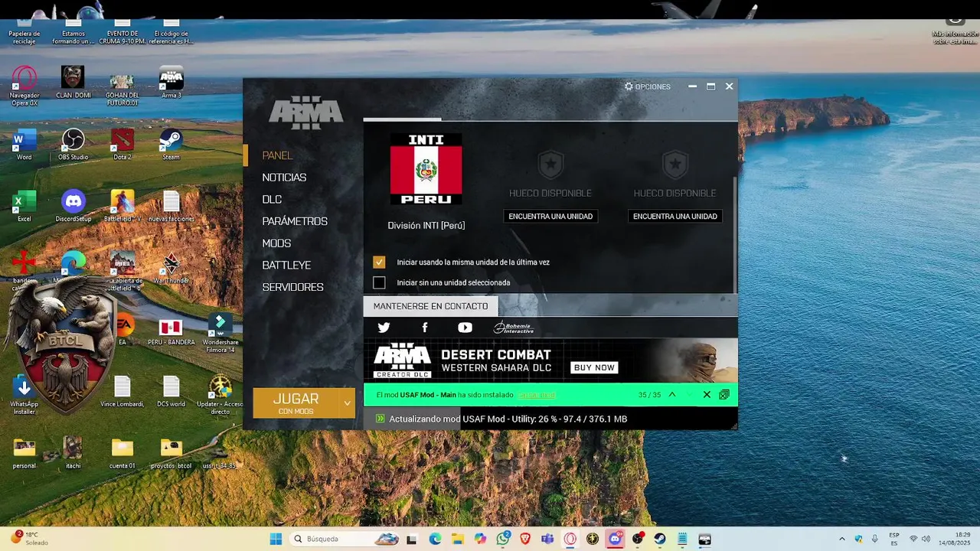980x551 pixels.
Task: Select PARÁMETROS in launcher sidebar
Action: pyautogui.click(x=295, y=221)
